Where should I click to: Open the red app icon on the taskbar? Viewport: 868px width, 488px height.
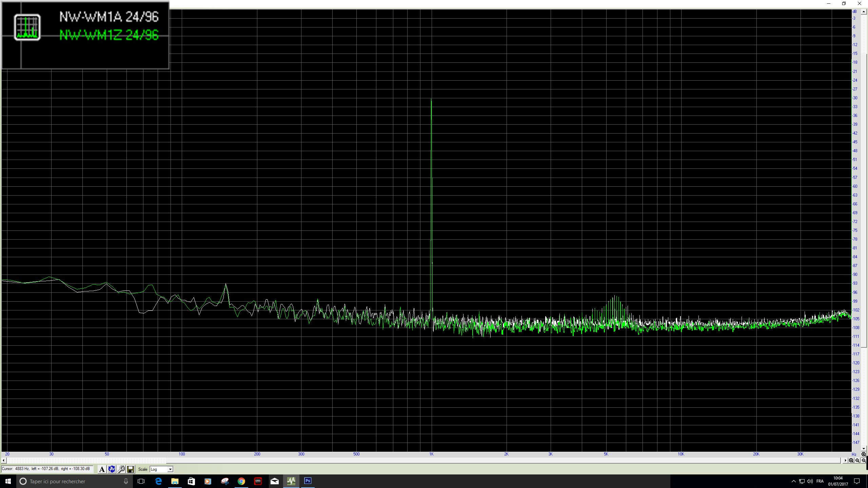(x=258, y=481)
